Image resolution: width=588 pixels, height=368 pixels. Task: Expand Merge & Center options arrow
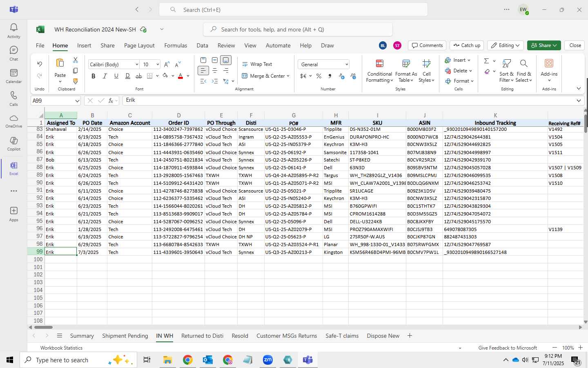(288, 76)
